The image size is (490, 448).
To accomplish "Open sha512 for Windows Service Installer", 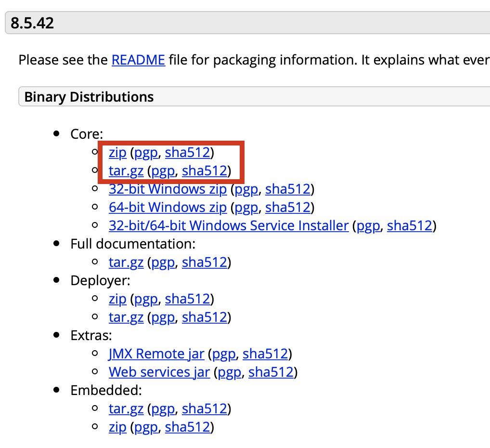I will (409, 225).
